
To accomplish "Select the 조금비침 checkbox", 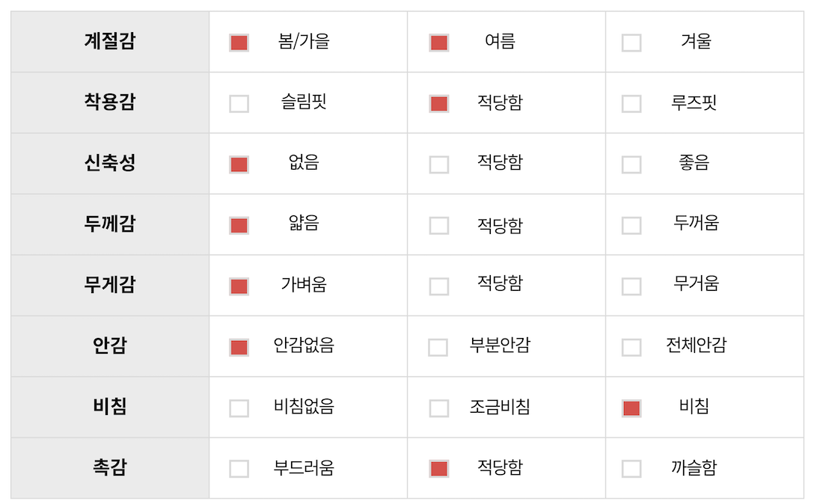I will click(x=439, y=408).
